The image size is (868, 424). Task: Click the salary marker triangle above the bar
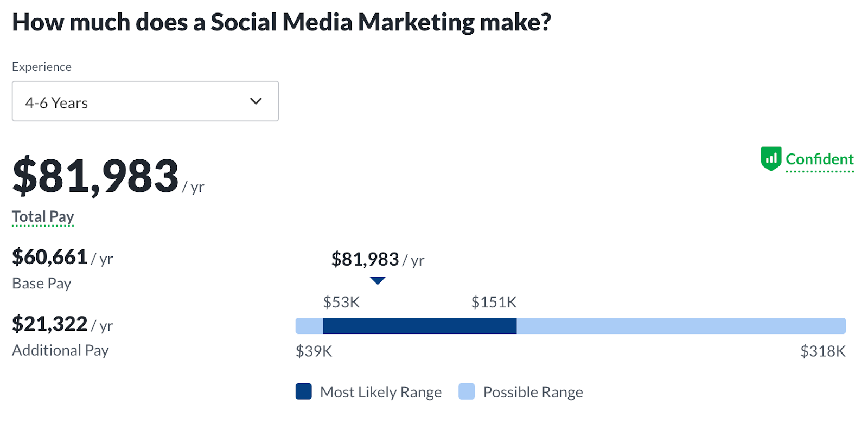pos(378,281)
